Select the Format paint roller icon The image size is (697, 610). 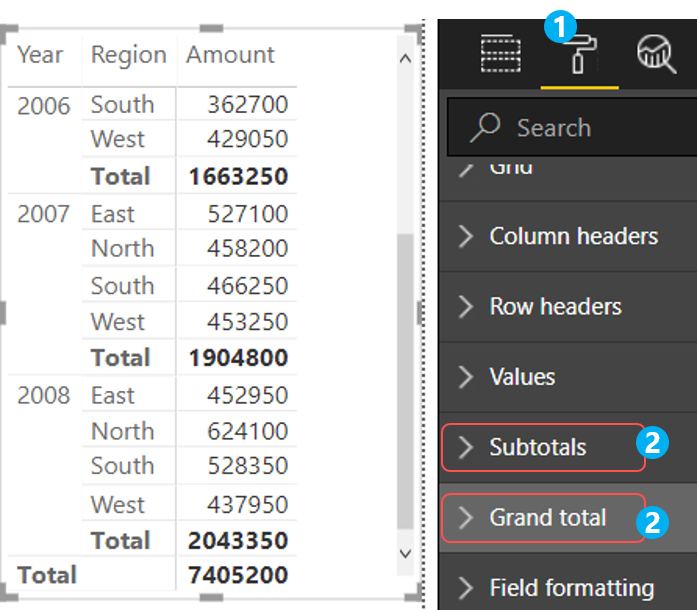579,55
